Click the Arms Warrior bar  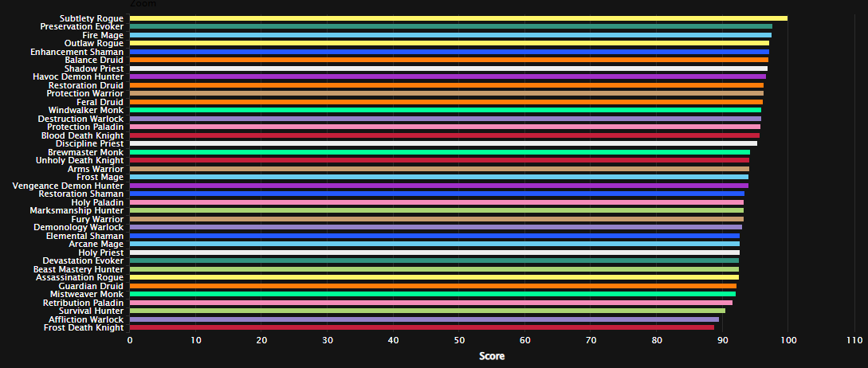[x=439, y=169]
